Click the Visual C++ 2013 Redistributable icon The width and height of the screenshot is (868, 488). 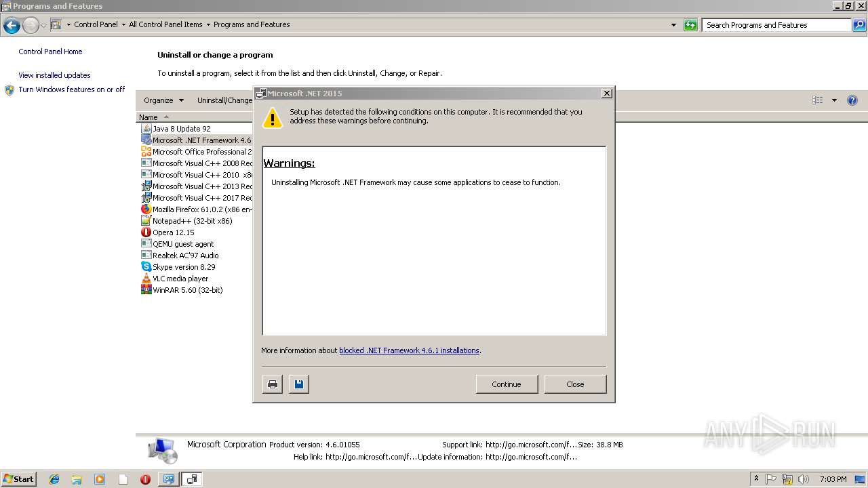point(146,186)
